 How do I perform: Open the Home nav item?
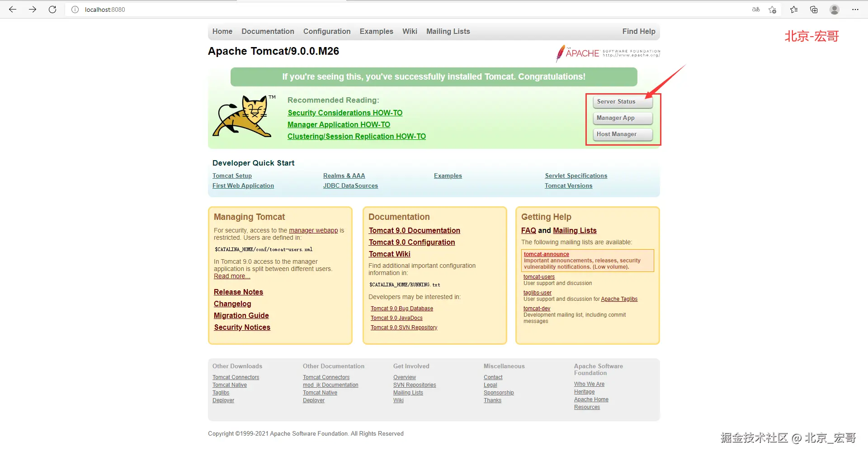click(x=222, y=31)
